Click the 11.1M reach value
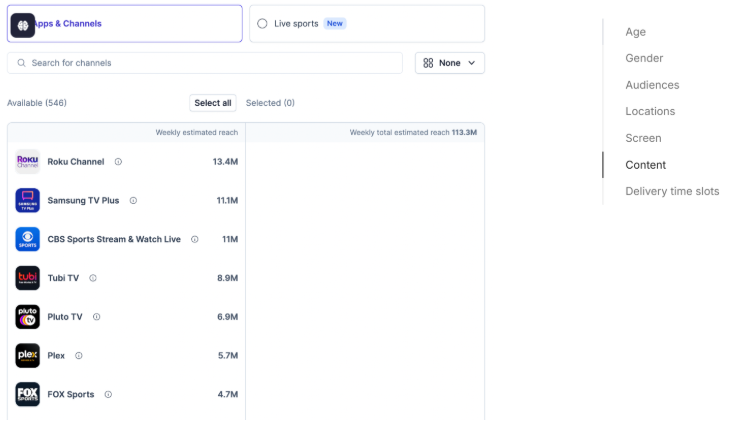This screenshot has width=736, height=433. pyautogui.click(x=227, y=201)
